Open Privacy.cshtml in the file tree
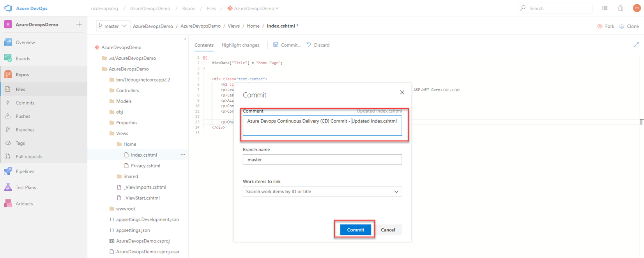The image size is (644, 258). pyautogui.click(x=142, y=166)
